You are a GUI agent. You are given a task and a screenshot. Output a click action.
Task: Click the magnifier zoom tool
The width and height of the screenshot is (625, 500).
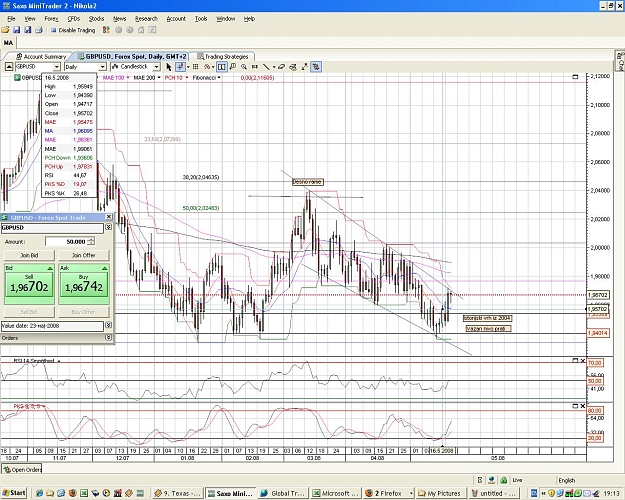coord(244,67)
